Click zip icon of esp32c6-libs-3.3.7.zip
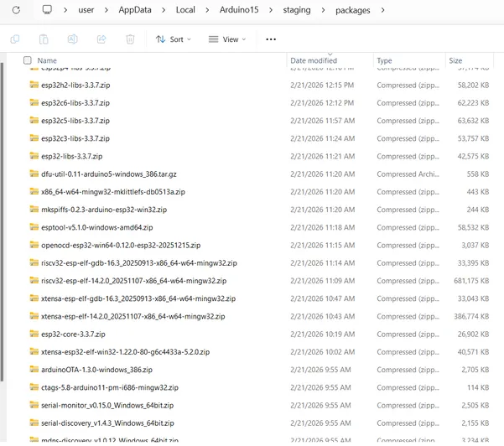504x446 pixels. pos(34,102)
